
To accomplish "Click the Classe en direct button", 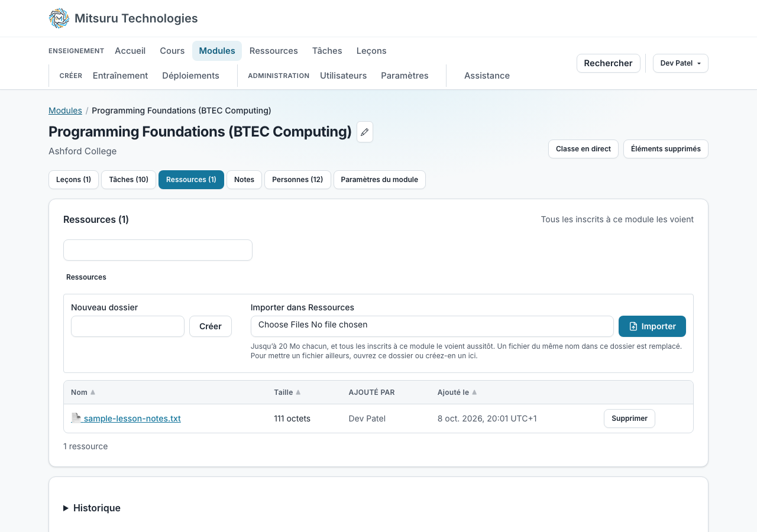I will coord(583,149).
